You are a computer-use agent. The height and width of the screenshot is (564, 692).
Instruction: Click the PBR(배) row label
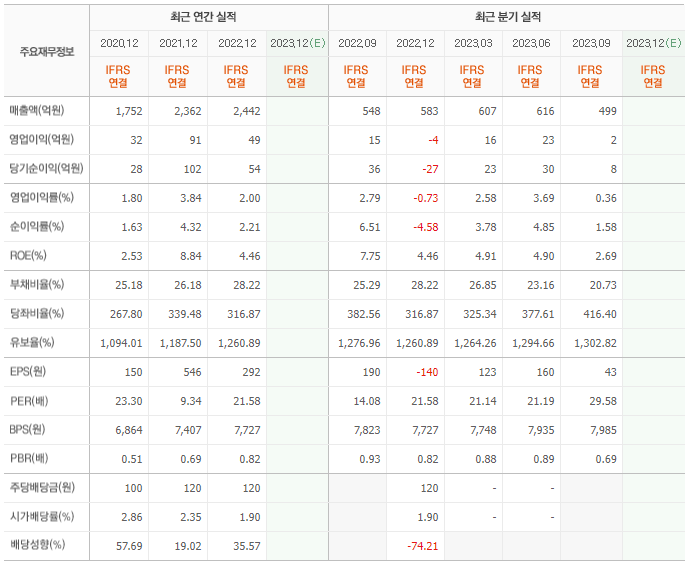click(29, 459)
